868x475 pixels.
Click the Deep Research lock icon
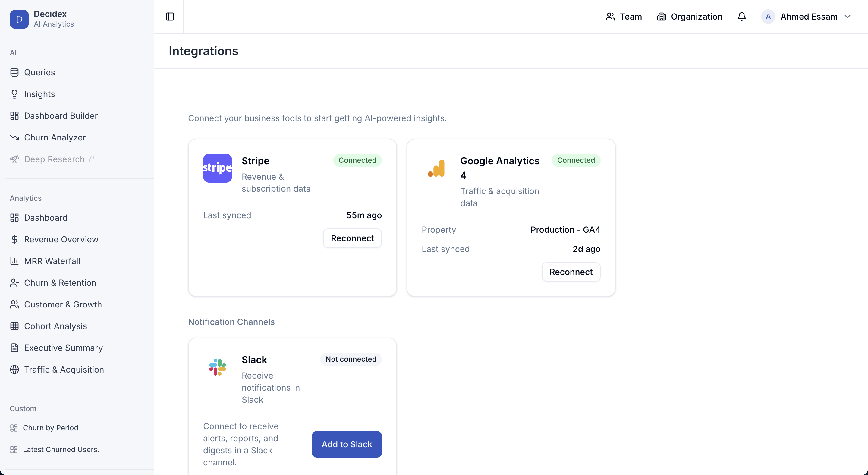(x=92, y=159)
